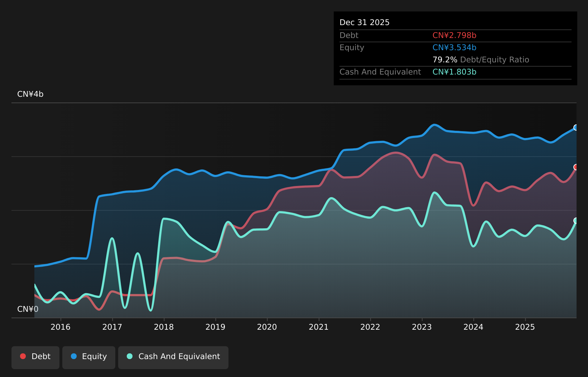588x377 pixels.
Task: Toggle the Debt series visibility
Action: click(35, 357)
